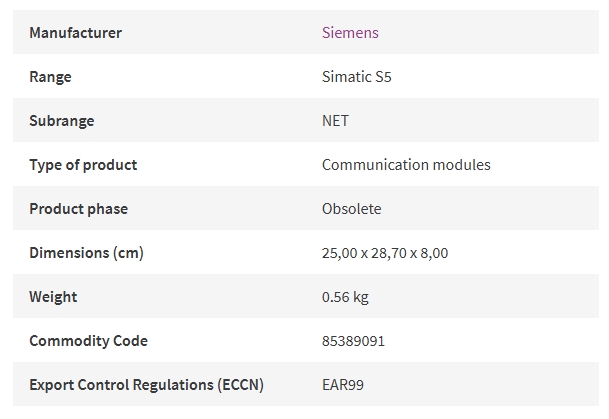Click the Subrange label
This screenshot has width=609, height=419.
pos(62,121)
